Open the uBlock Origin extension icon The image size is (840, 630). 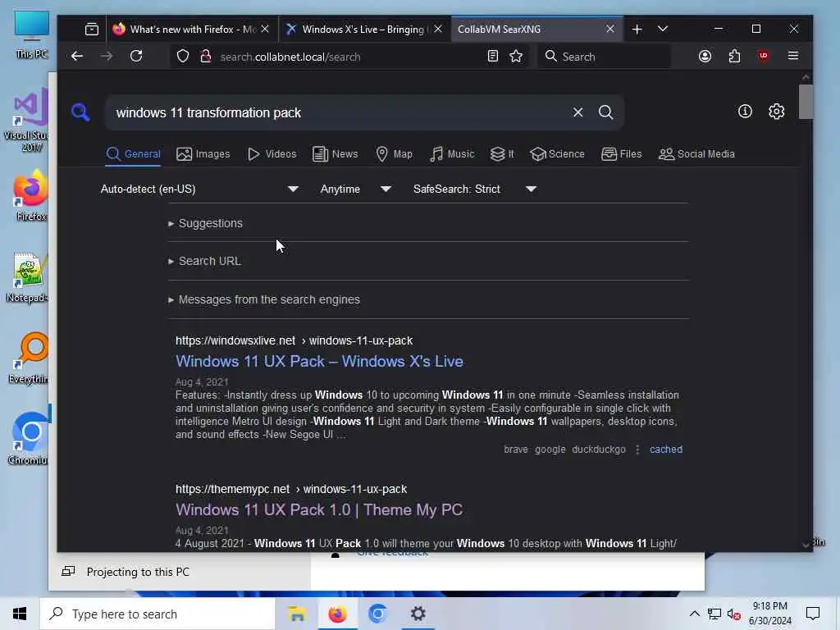pyautogui.click(x=764, y=57)
